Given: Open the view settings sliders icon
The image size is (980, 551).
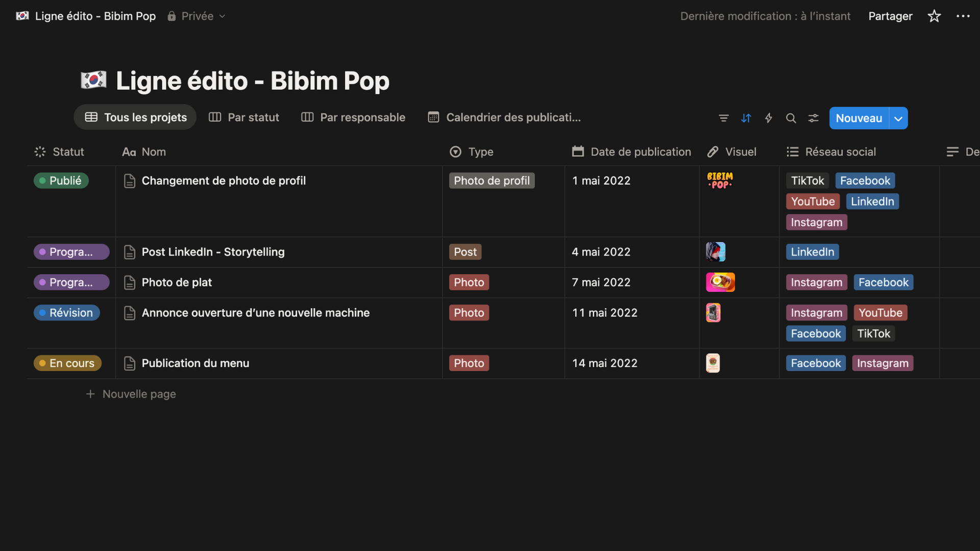Looking at the screenshot, I should (813, 118).
